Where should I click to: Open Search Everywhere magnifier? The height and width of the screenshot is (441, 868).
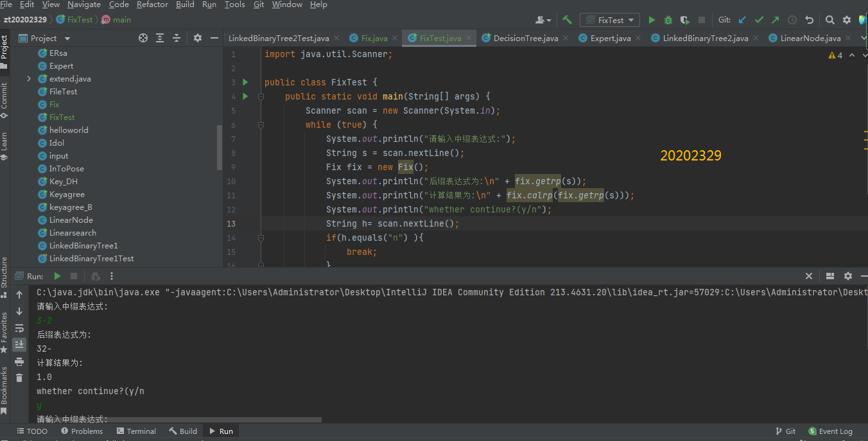(x=829, y=20)
